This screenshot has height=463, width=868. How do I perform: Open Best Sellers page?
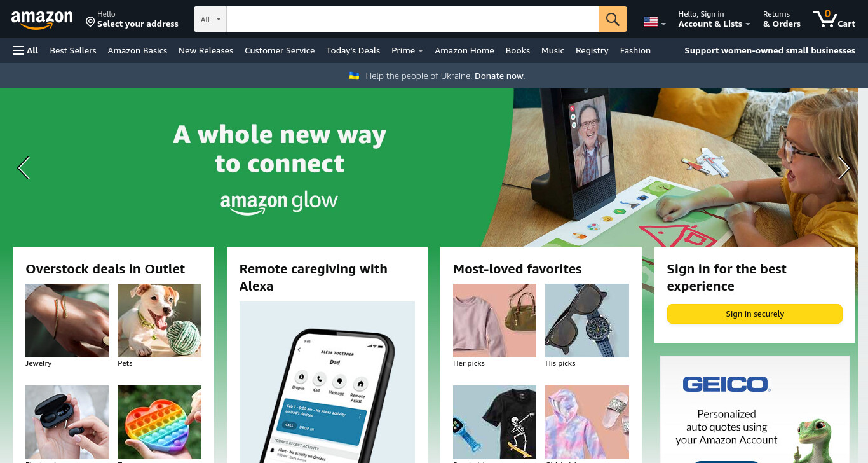pyautogui.click(x=73, y=50)
